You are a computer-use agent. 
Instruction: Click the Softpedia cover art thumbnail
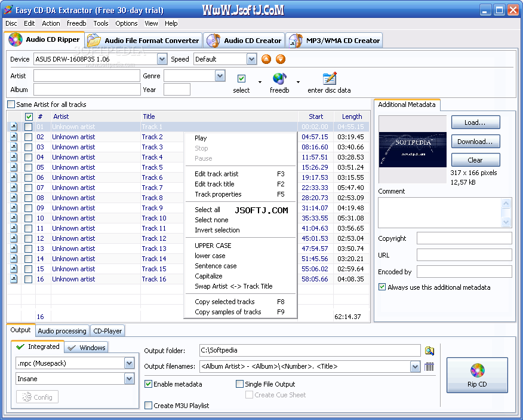tap(413, 149)
